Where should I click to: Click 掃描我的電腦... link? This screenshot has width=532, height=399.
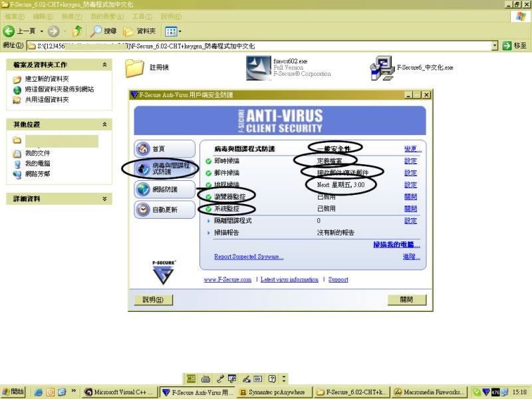click(396, 245)
